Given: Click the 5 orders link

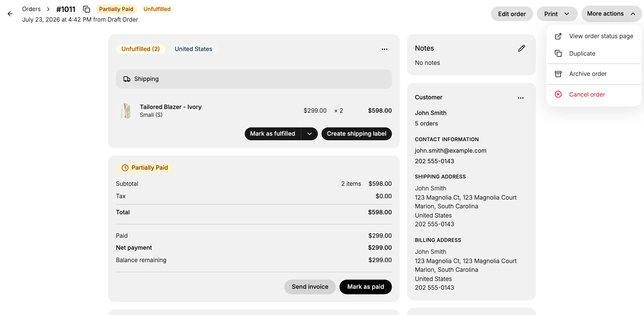Looking at the screenshot, I should point(426,123).
